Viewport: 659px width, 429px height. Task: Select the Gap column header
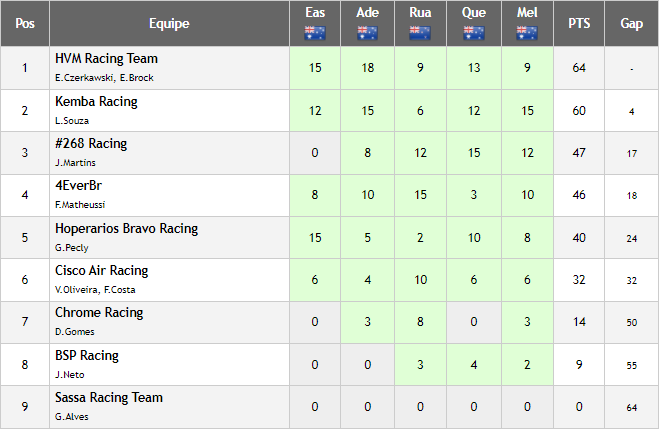point(631,23)
